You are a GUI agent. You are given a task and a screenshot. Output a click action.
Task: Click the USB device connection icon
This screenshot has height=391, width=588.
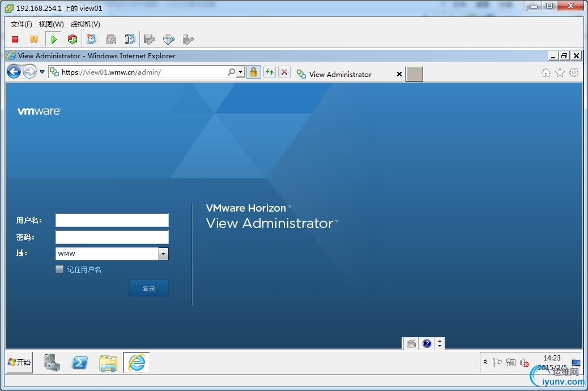[x=188, y=39]
